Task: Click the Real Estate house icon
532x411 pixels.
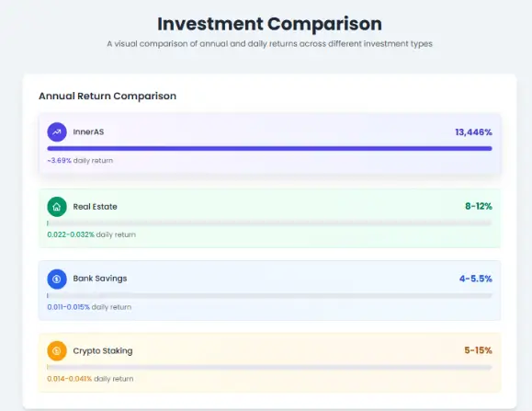Action: [57, 207]
